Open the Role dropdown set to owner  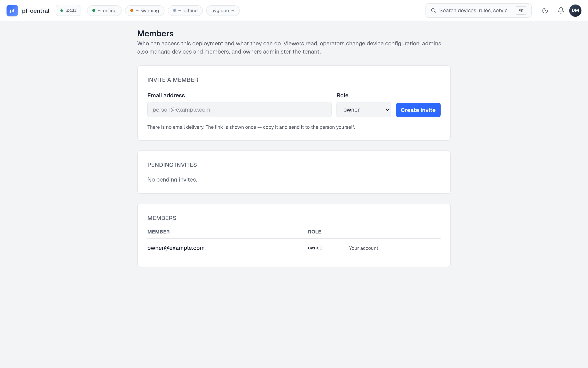363,110
